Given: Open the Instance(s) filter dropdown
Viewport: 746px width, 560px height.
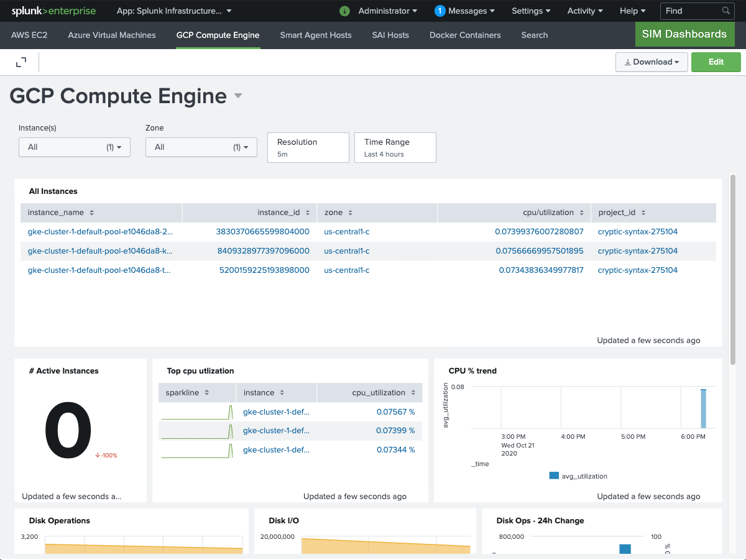Looking at the screenshot, I should (75, 147).
